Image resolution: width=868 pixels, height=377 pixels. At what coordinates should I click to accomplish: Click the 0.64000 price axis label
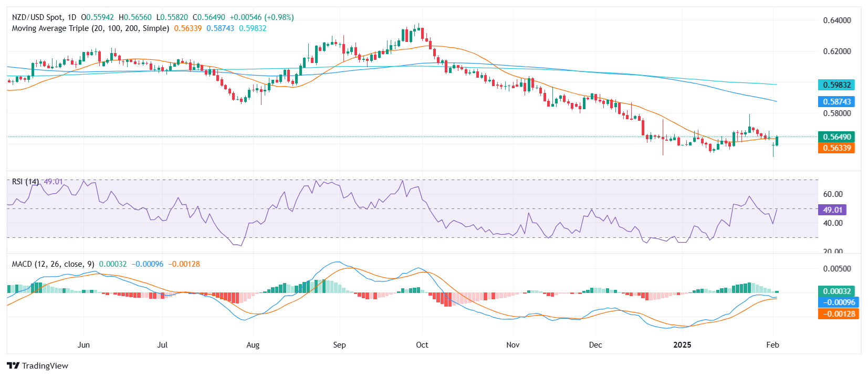point(837,20)
